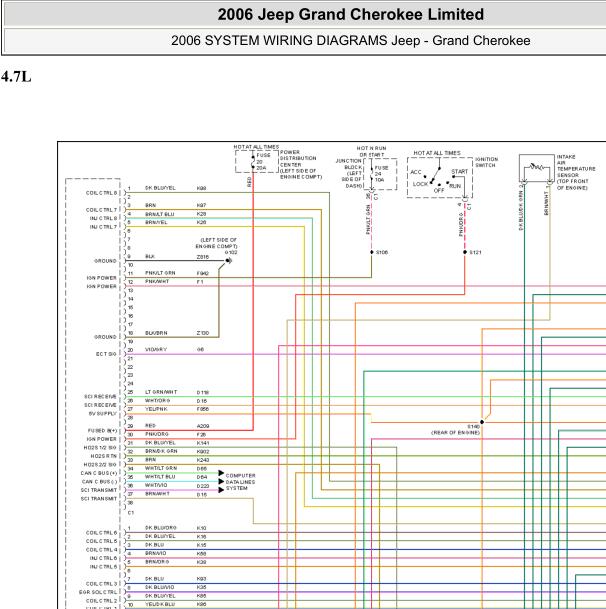Click the "FUSED B(+)" pin label
606x609 pixels.
point(102,431)
